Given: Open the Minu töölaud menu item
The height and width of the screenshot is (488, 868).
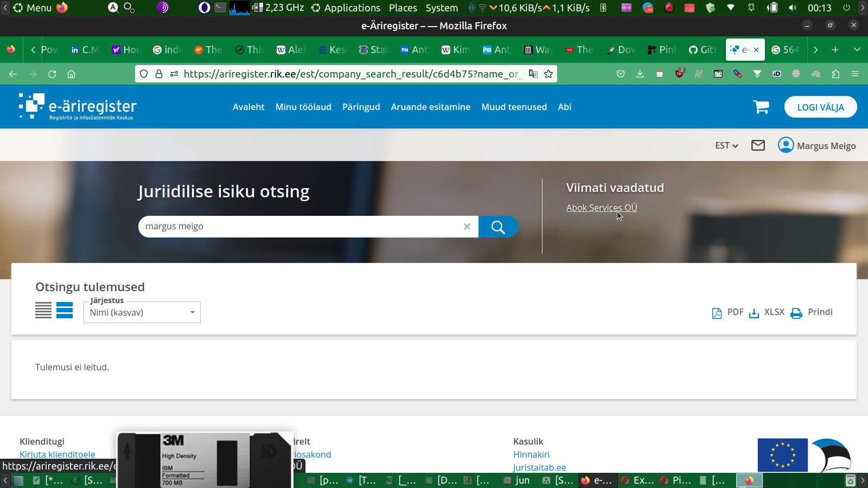Looking at the screenshot, I should (x=303, y=107).
